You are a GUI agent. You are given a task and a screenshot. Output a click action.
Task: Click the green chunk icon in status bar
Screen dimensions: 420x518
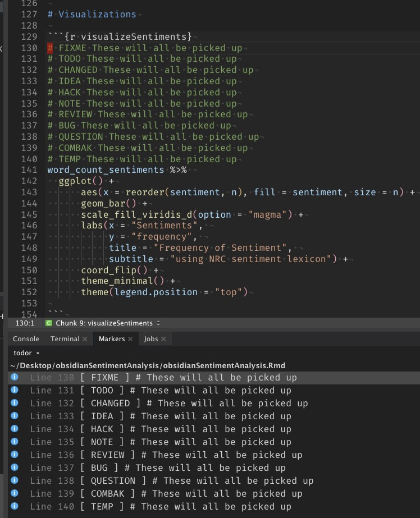(x=48, y=323)
